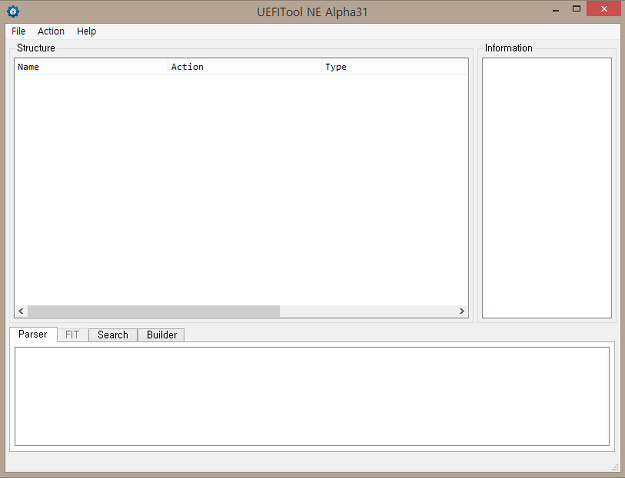The width and height of the screenshot is (625, 478).
Task: Click inside the Information pane
Action: (x=546, y=188)
